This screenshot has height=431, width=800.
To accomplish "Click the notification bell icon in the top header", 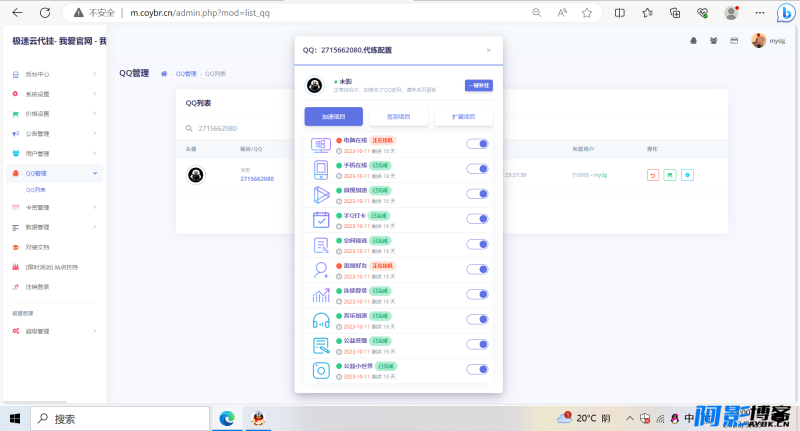I will tap(693, 41).
